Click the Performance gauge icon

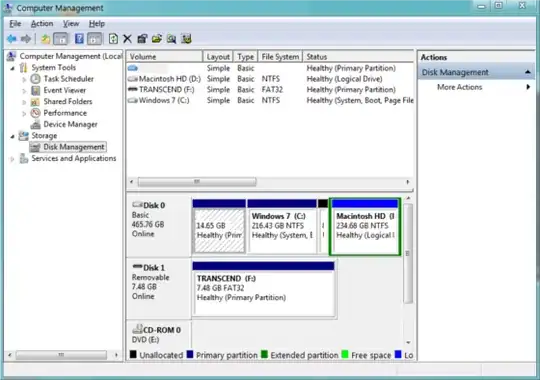(35, 113)
